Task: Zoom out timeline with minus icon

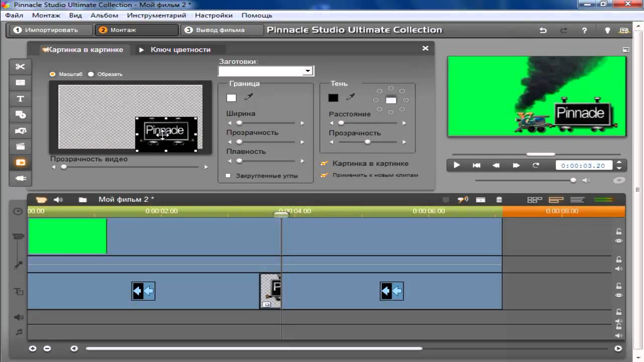Action: point(47,348)
